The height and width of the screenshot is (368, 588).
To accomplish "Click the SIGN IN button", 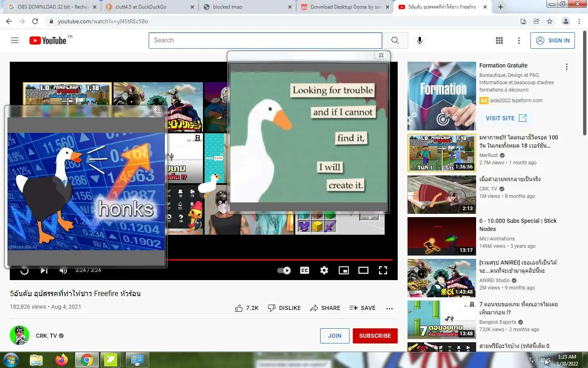I will [552, 40].
